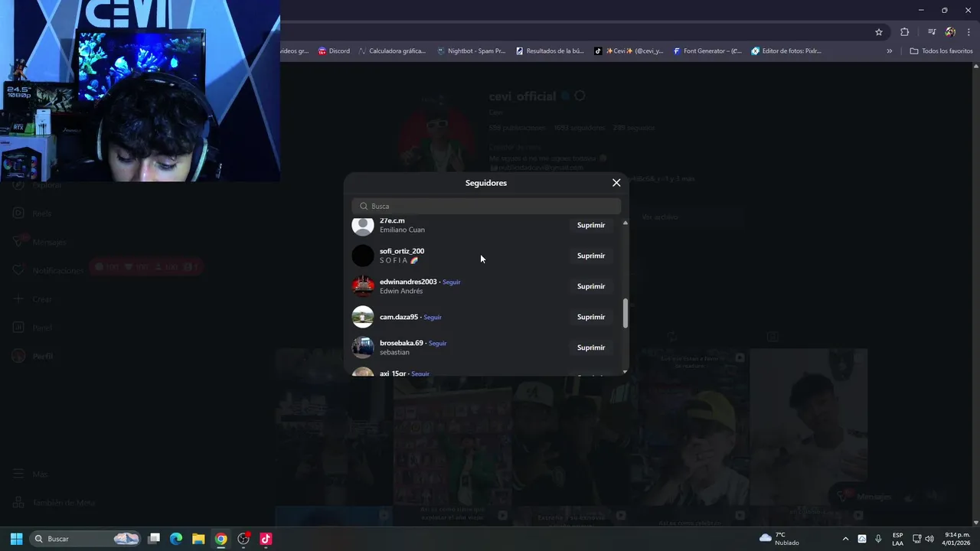Viewport: 980px width, 551px height.
Task: Remove follower brosebaka.69 with Suprimir
Action: coord(590,347)
